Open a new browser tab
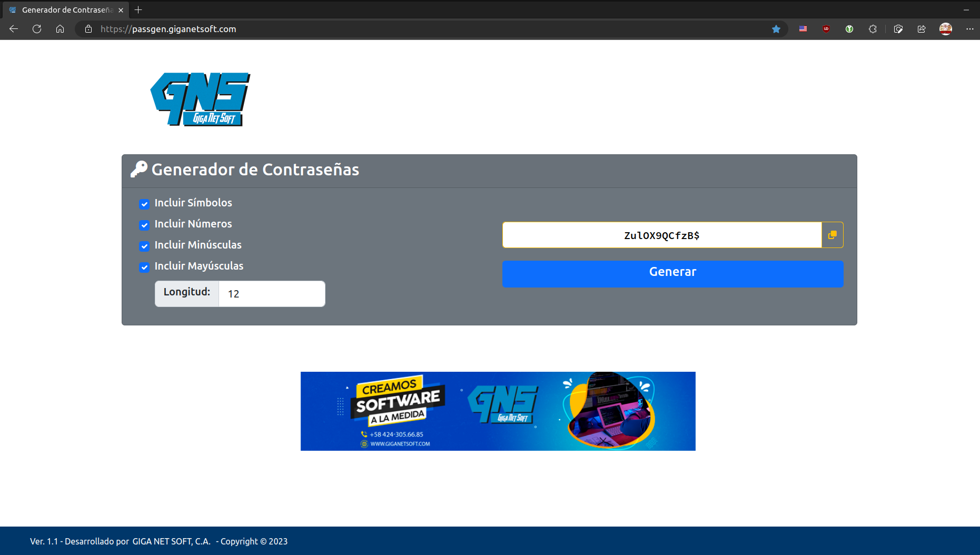This screenshot has height=555, width=980. pos(138,9)
